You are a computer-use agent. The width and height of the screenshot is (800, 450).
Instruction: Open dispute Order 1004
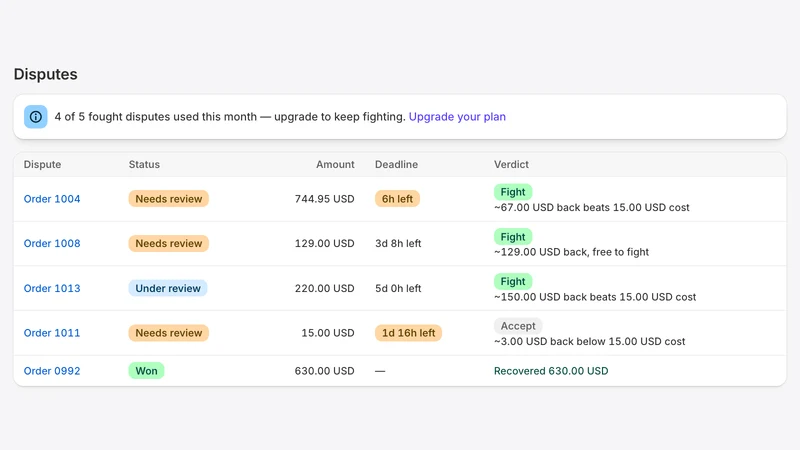(52, 199)
